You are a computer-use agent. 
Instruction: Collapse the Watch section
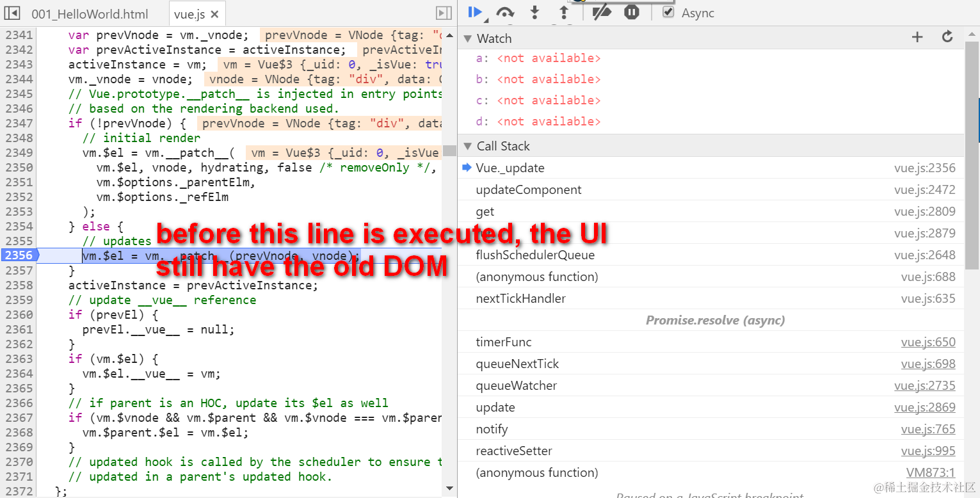(467, 38)
